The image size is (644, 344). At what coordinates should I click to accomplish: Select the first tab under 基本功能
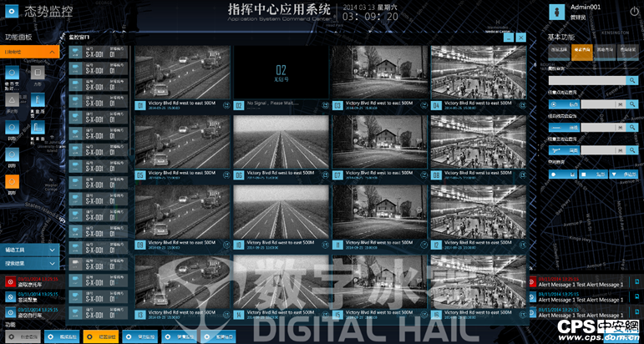click(x=559, y=52)
